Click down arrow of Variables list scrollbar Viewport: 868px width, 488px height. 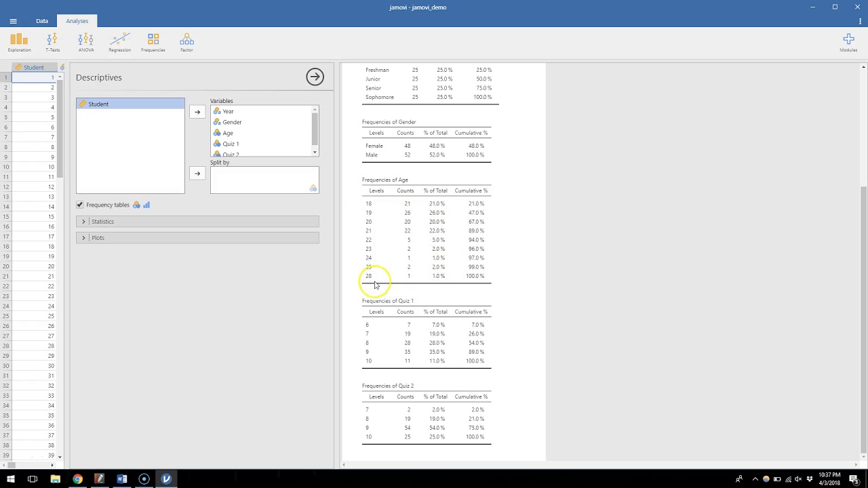click(315, 152)
